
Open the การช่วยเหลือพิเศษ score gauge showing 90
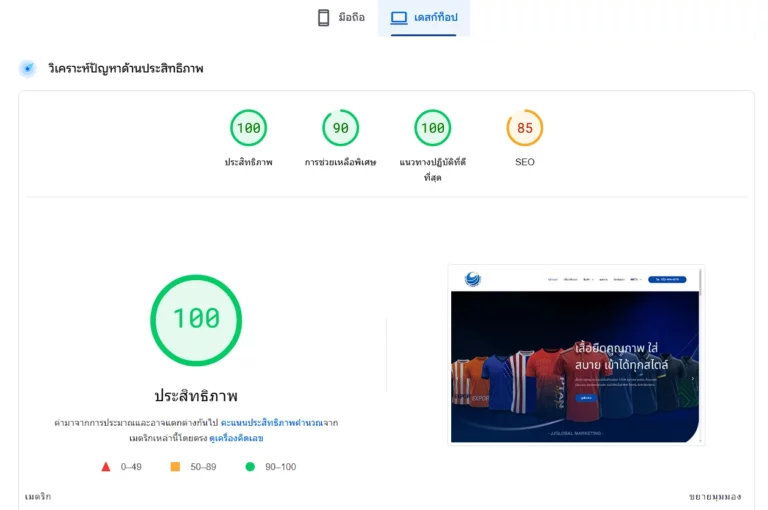pyautogui.click(x=340, y=128)
